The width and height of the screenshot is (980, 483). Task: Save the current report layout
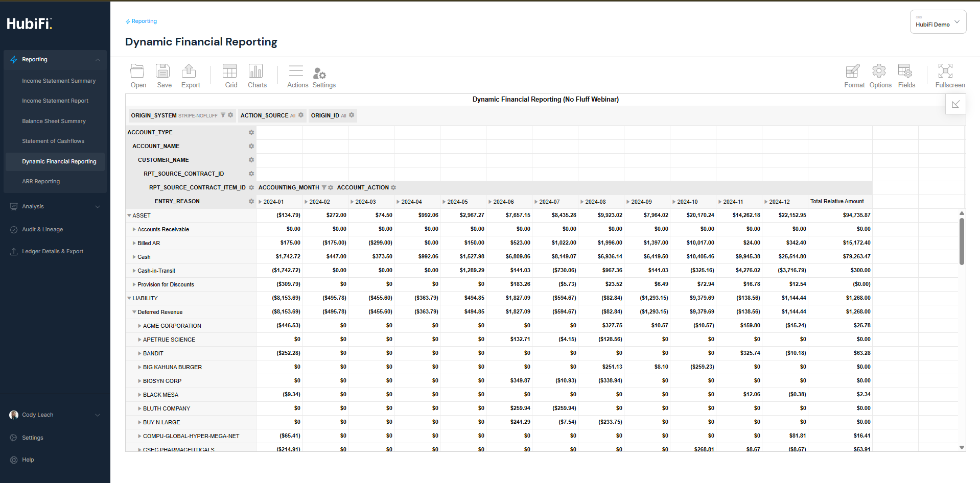pyautogui.click(x=164, y=76)
